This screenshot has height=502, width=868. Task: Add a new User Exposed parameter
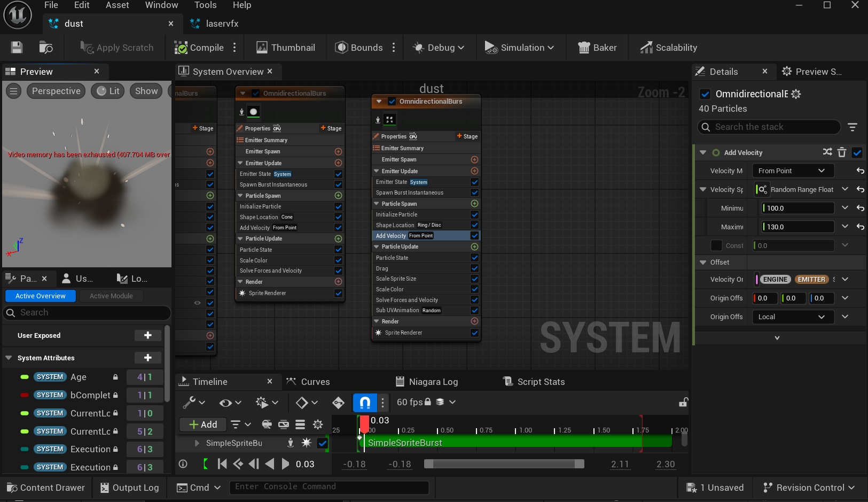148,335
